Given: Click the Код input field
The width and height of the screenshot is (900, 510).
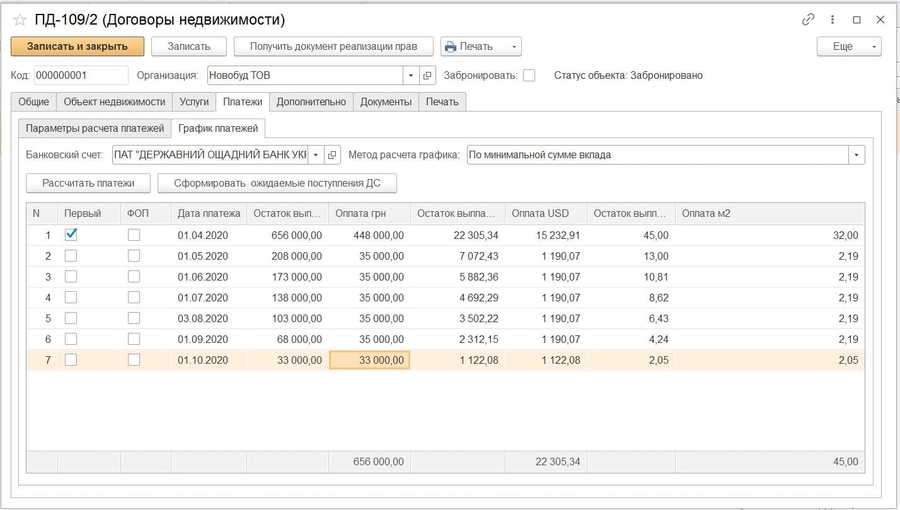Looking at the screenshot, I should click(x=81, y=75).
